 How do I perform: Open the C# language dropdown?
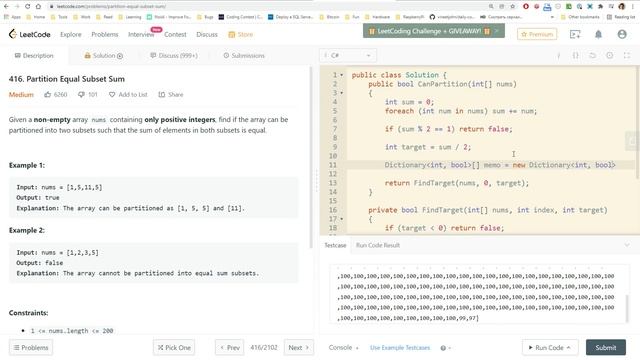coord(348,56)
